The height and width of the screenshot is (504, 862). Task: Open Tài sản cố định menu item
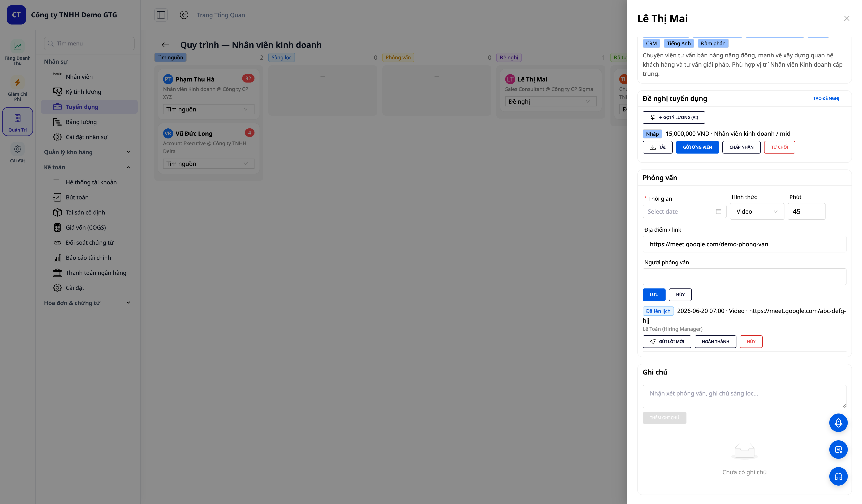pos(89,212)
